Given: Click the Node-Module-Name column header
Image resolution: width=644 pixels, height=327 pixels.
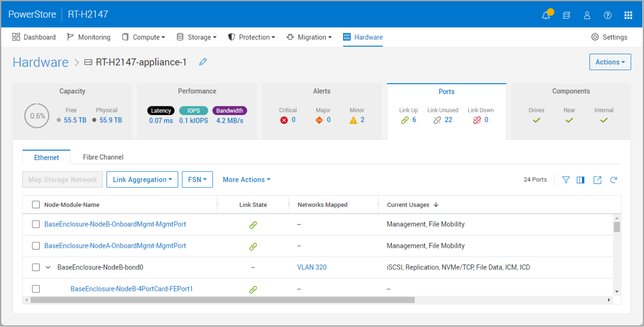Looking at the screenshot, I should [x=72, y=205].
